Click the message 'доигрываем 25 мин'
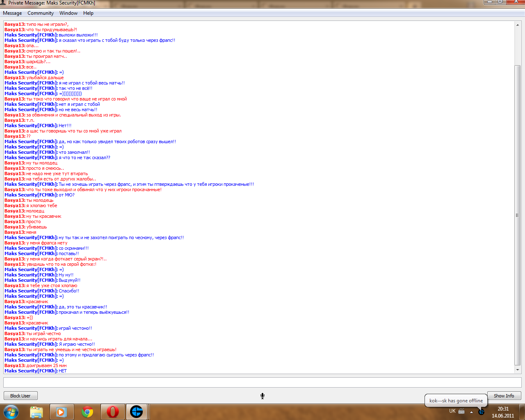This screenshot has width=525, height=420. (46, 365)
